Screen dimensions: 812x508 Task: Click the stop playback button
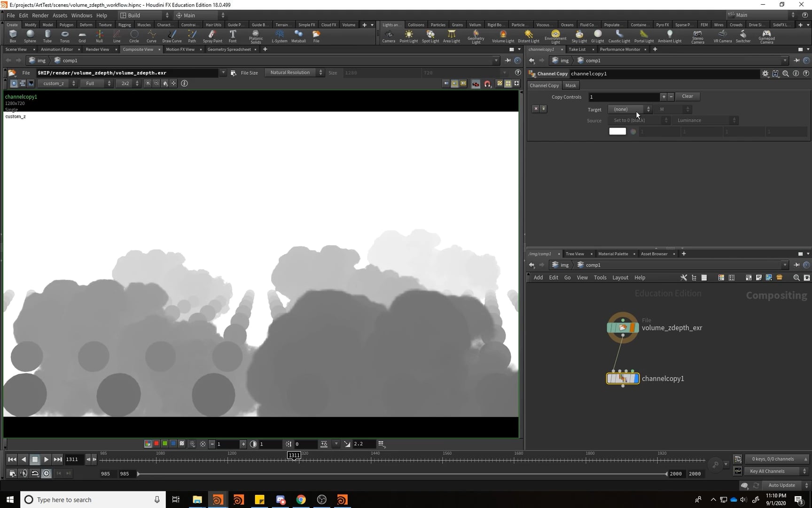(35, 460)
